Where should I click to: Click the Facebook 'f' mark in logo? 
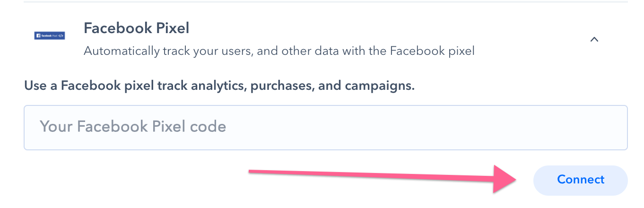[38, 35]
